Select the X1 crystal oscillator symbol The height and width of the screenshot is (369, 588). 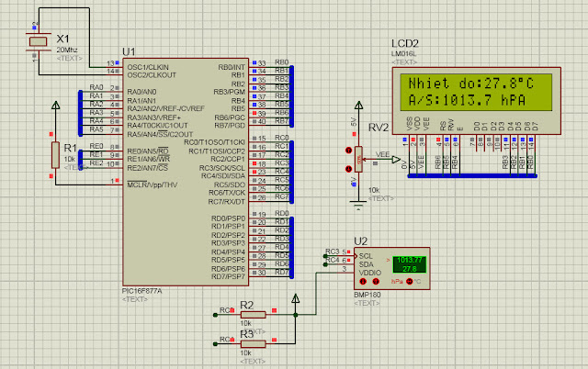coord(38,41)
